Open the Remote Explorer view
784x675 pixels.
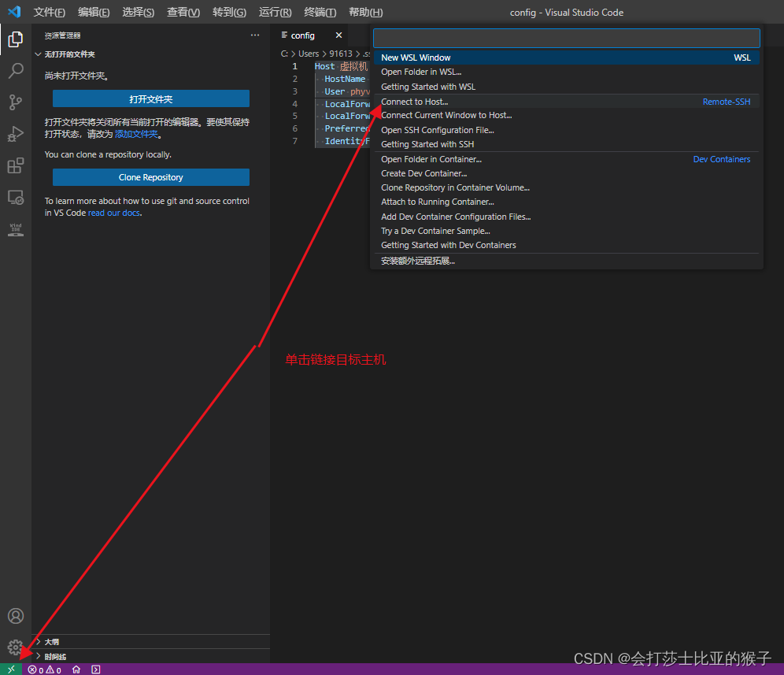click(16, 198)
